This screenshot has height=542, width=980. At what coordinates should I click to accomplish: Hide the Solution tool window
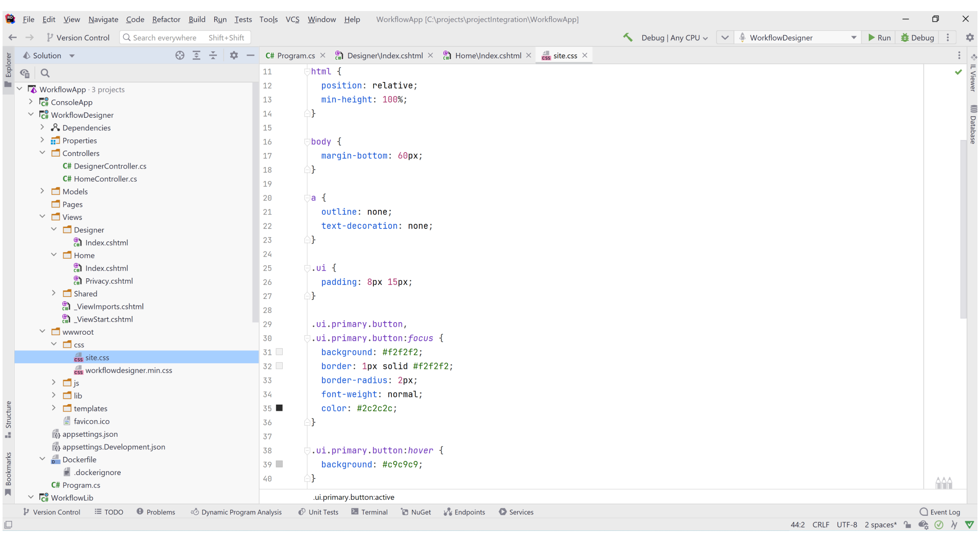point(251,55)
